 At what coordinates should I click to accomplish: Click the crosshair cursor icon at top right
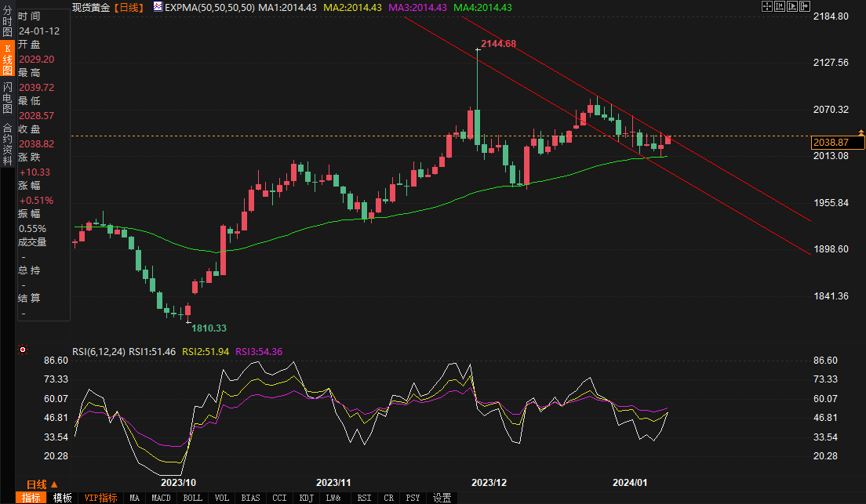pyautogui.click(x=767, y=6)
